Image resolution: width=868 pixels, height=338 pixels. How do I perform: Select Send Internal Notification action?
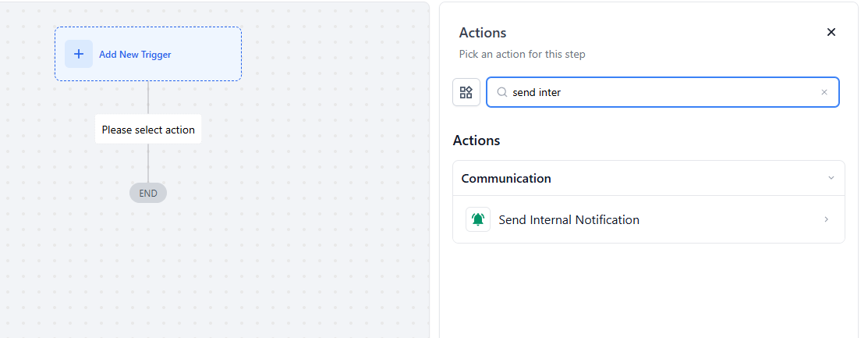point(649,219)
